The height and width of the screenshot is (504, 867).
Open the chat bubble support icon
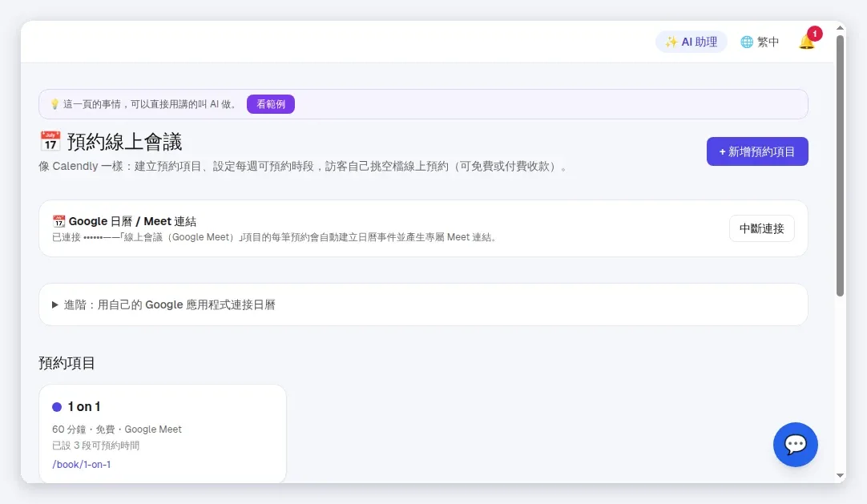point(795,445)
